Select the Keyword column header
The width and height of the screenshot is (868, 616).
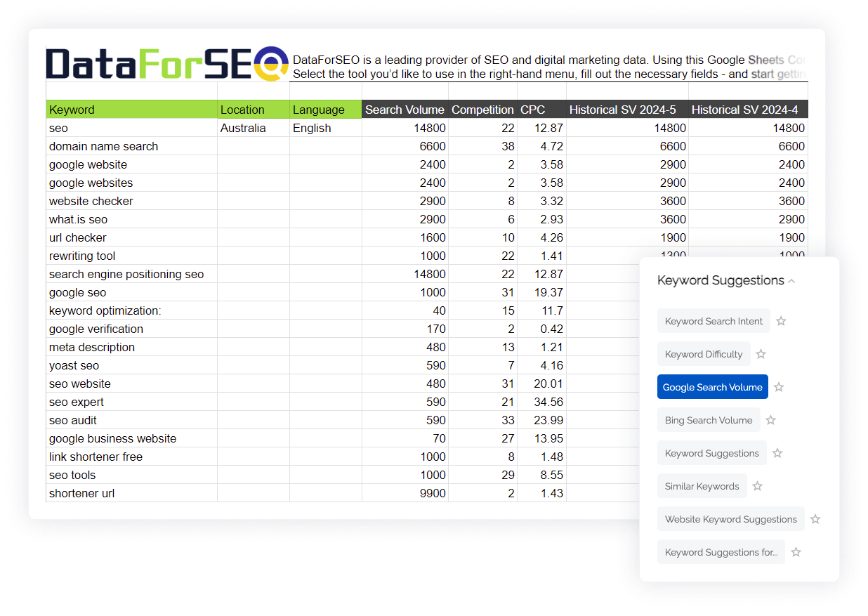pyautogui.click(x=131, y=110)
